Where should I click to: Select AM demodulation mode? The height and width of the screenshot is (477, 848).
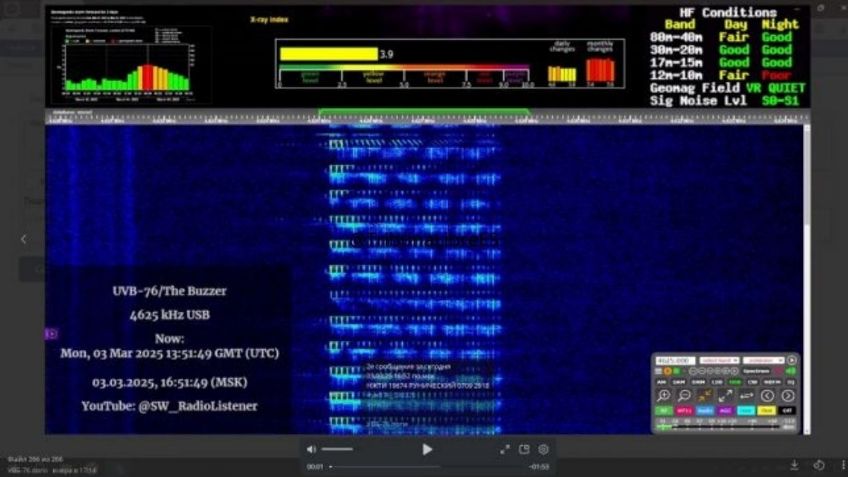coord(662,382)
